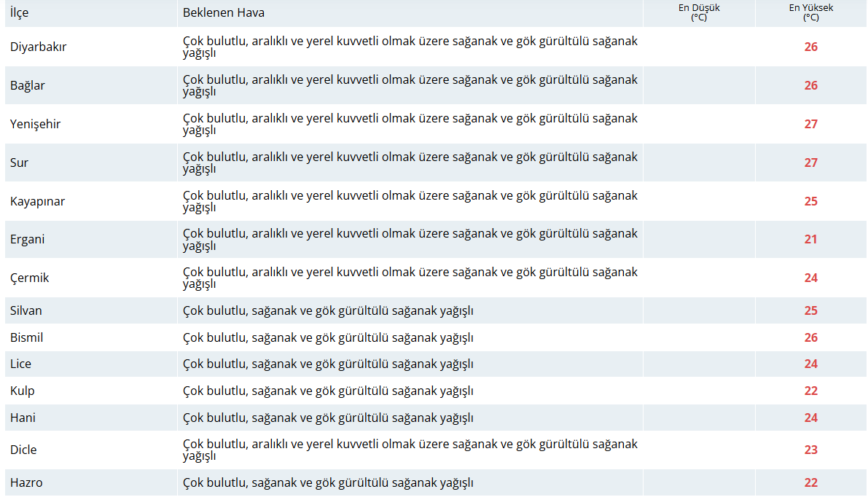Click the forecast text in Yenişehir row
Screen dimensions: 868x497
pyautogui.click(x=410, y=124)
